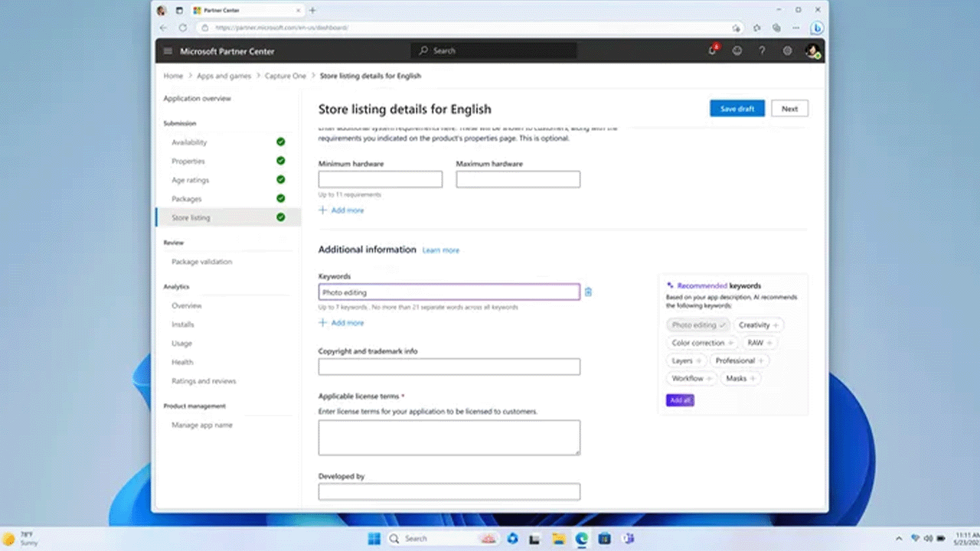
Task: Open Microsoft Store from taskbar
Action: click(605, 539)
